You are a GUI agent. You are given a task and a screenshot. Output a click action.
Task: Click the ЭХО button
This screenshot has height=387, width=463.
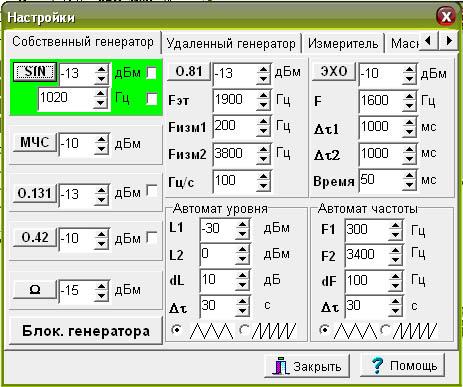click(334, 71)
